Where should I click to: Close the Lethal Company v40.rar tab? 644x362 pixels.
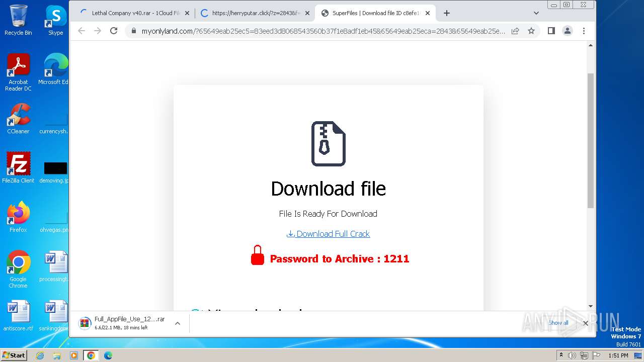[x=187, y=13]
